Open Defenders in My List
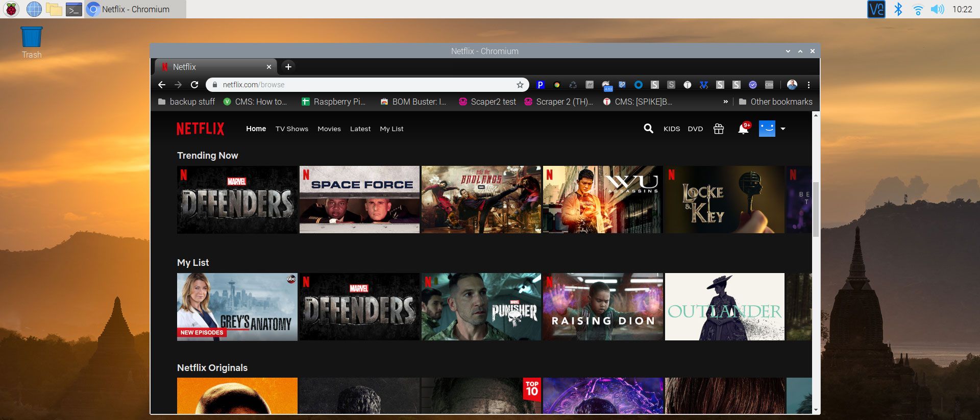 359,307
